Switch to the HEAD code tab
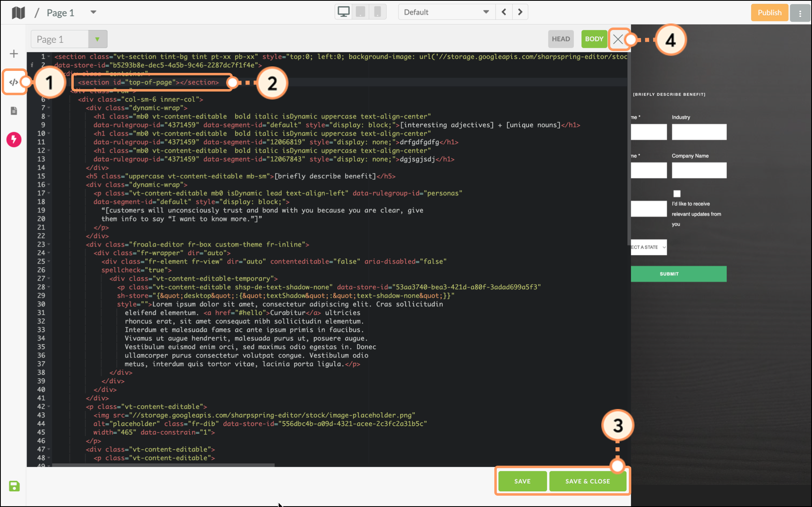The image size is (812, 507). click(x=561, y=39)
